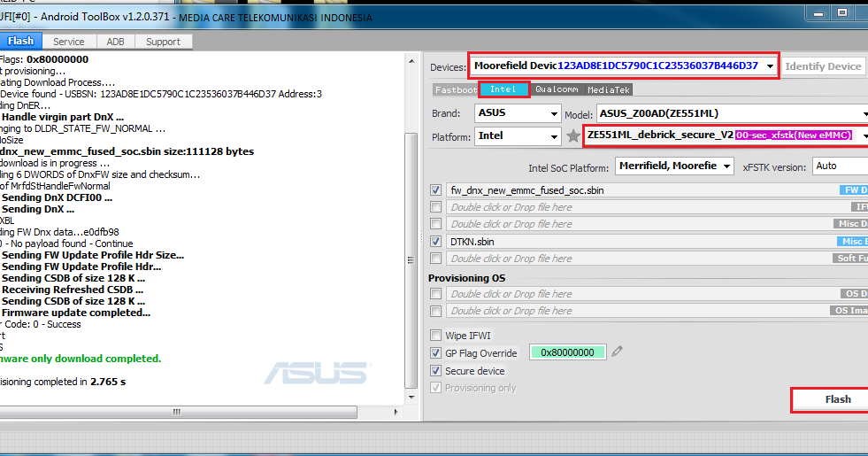Toggle the Misc DnX empty row checkbox
Screen dimensions: 868x456
pos(435,224)
